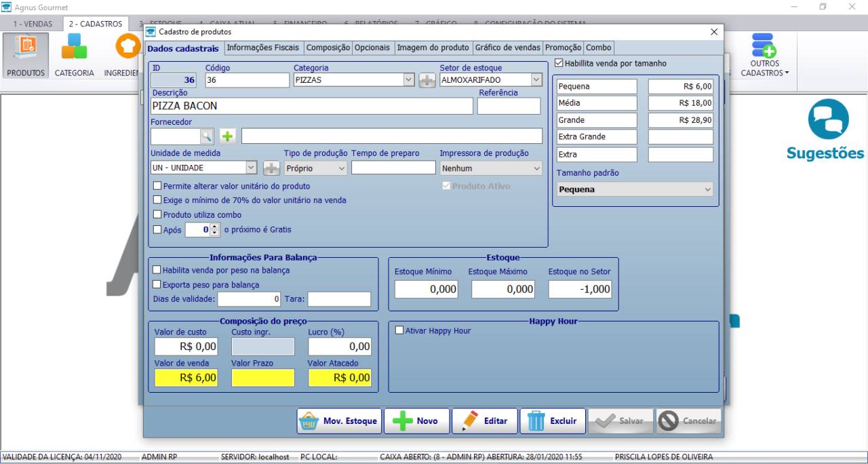868x464 pixels.
Task: Click the add unit of measure plus icon
Action: (x=271, y=168)
